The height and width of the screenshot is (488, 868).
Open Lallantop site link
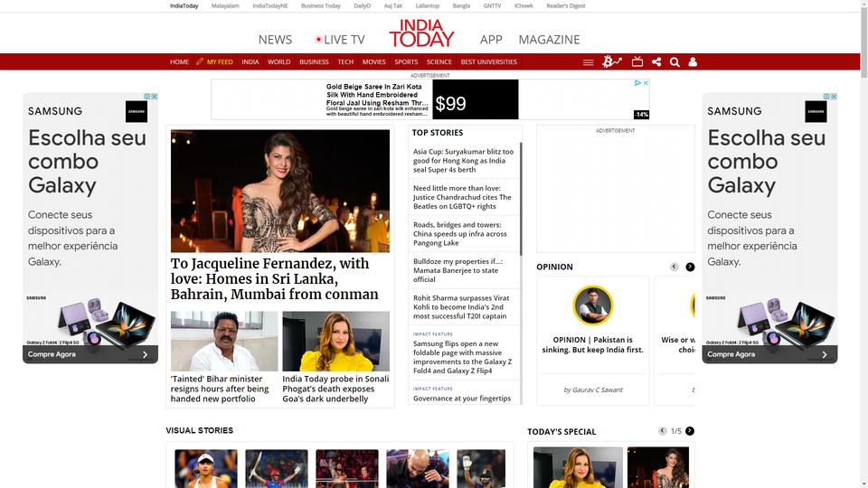[428, 5]
